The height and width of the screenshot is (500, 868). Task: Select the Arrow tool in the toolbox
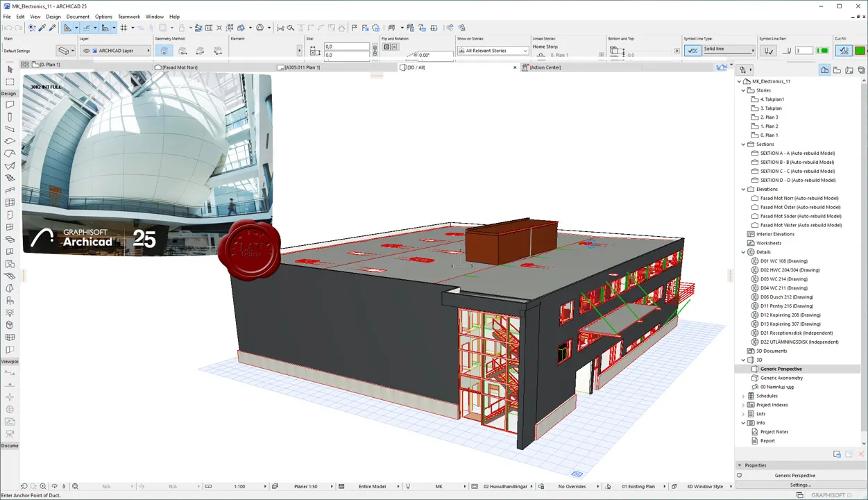click(x=10, y=69)
